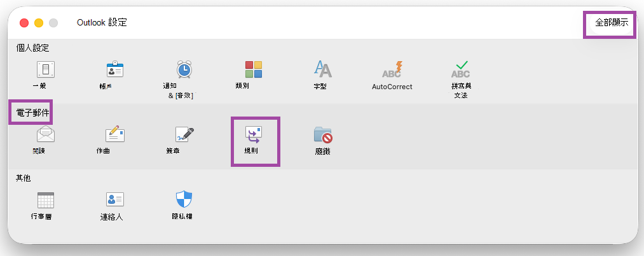644x256 pixels.
Task: Click the 個人設定 section heading
Action: click(x=32, y=48)
